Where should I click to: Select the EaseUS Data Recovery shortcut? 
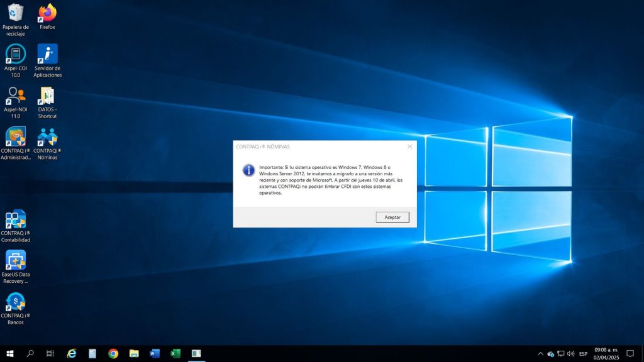pyautogui.click(x=16, y=266)
